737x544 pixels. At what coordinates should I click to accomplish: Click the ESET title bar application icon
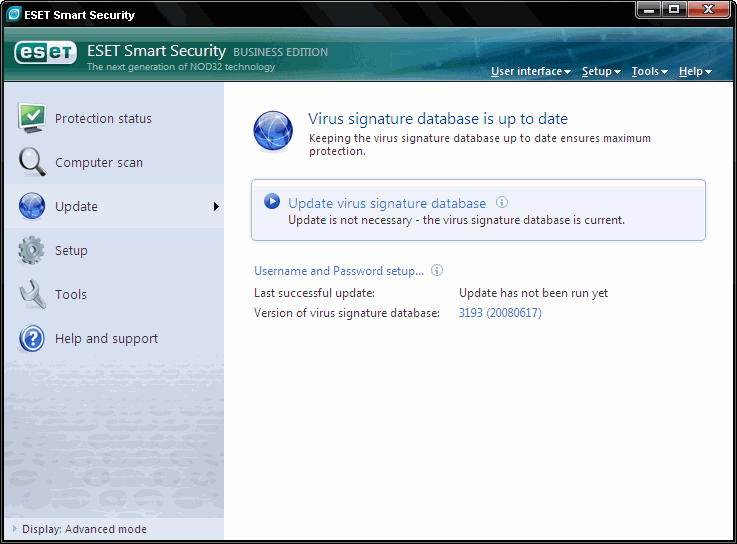tap(14, 14)
